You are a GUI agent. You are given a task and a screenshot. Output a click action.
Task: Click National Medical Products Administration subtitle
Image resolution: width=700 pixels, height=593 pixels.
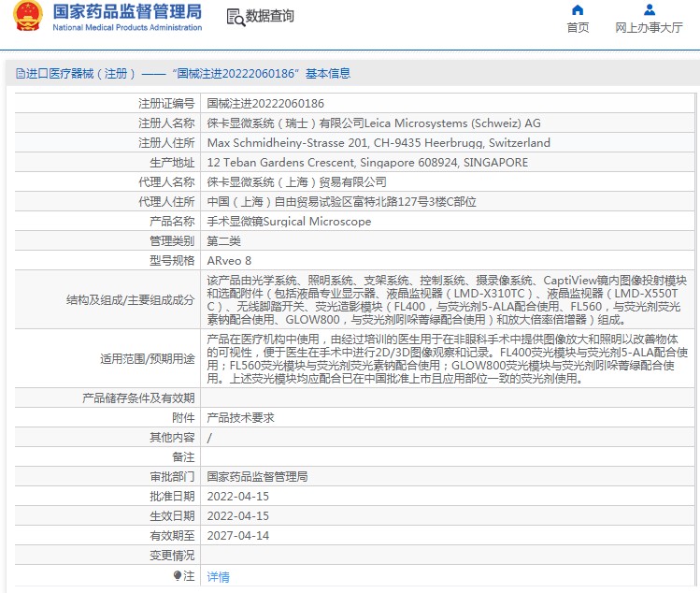pyautogui.click(x=127, y=27)
